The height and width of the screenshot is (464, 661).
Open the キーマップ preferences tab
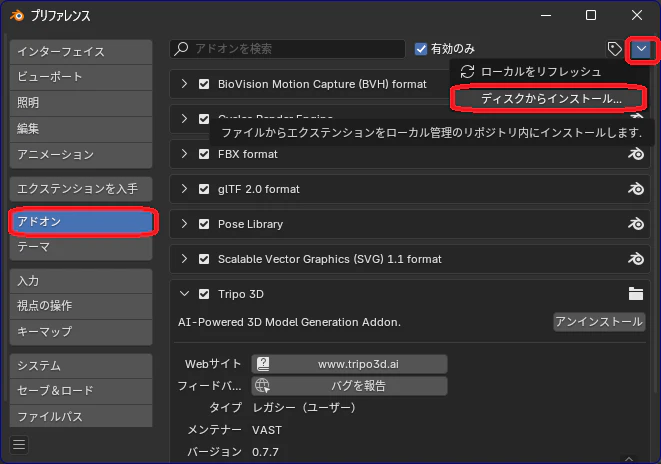tap(81, 332)
